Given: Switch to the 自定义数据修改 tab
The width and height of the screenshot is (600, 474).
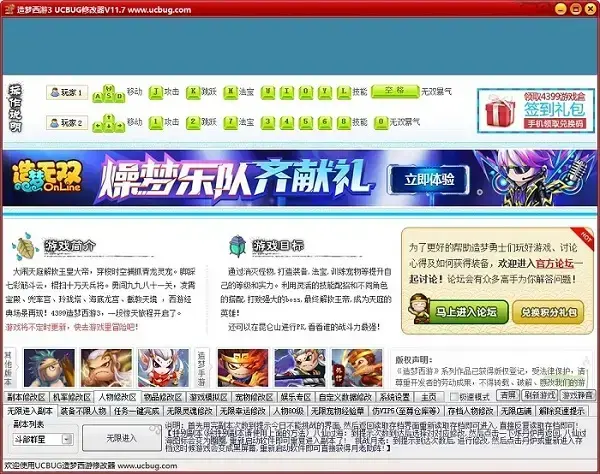Looking at the screenshot, I should tap(345, 397).
